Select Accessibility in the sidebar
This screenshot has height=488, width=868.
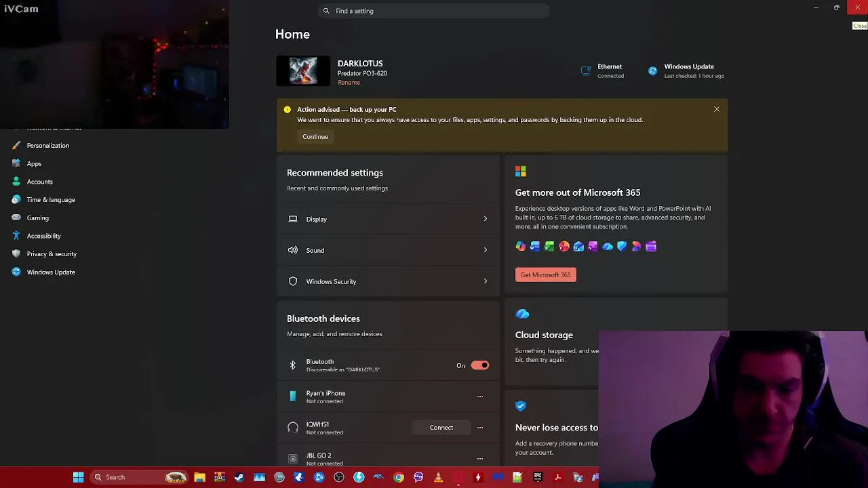(43, 236)
